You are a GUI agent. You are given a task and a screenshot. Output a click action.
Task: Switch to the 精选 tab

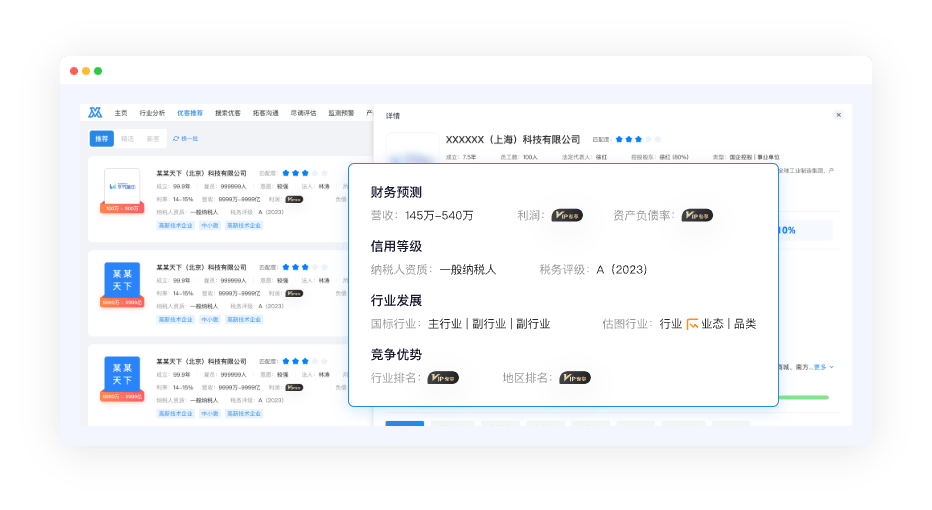[127, 138]
